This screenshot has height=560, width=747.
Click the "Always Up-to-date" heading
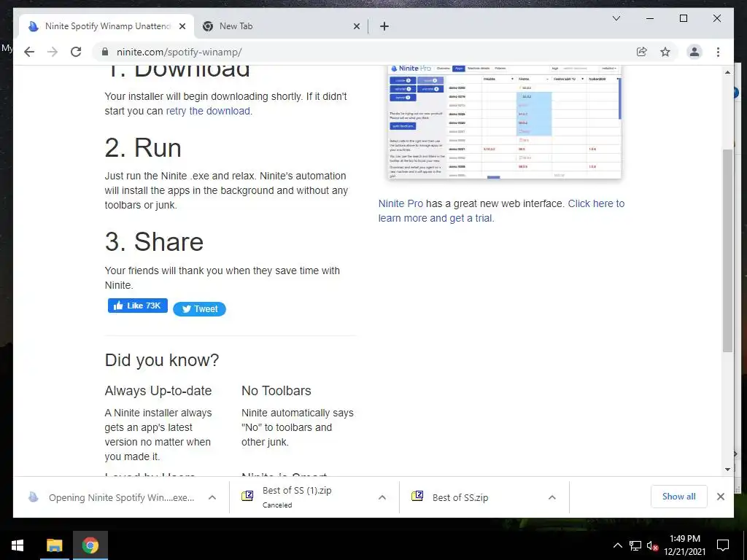[x=158, y=391]
